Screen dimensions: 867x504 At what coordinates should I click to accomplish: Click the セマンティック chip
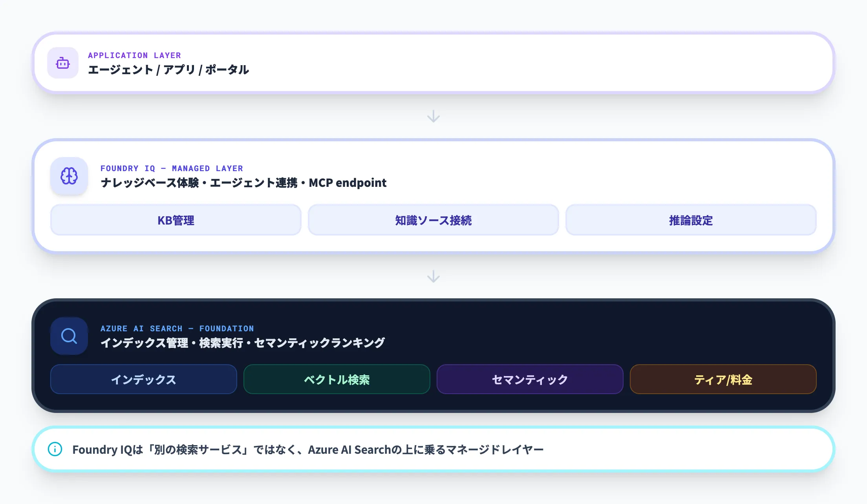(x=530, y=379)
